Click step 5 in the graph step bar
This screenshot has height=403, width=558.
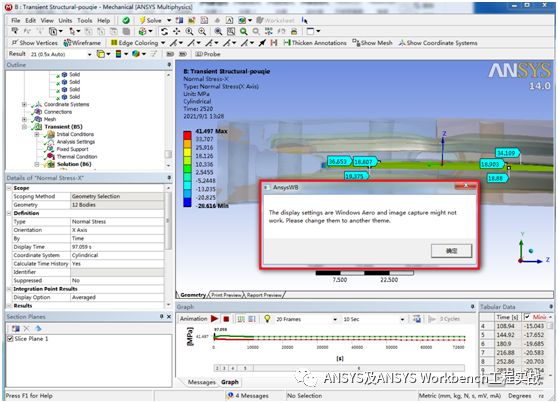pyautogui.click(x=245, y=368)
